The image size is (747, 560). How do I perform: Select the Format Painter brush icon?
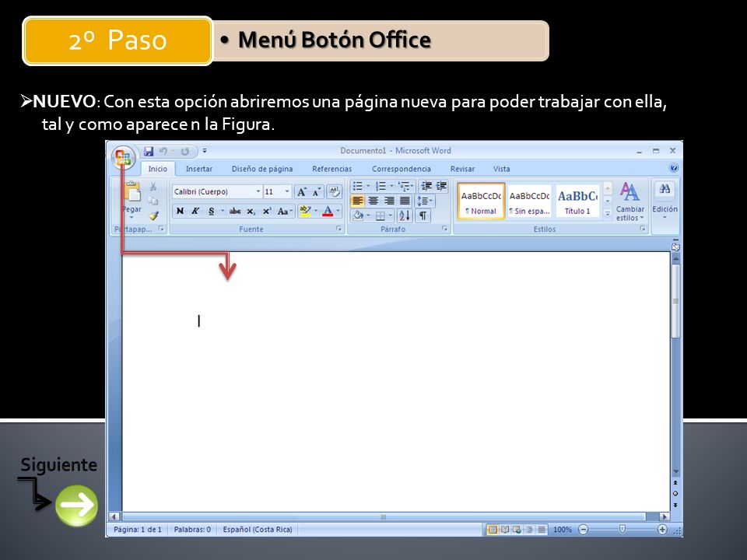pyautogui.click(x=153, y=215)
